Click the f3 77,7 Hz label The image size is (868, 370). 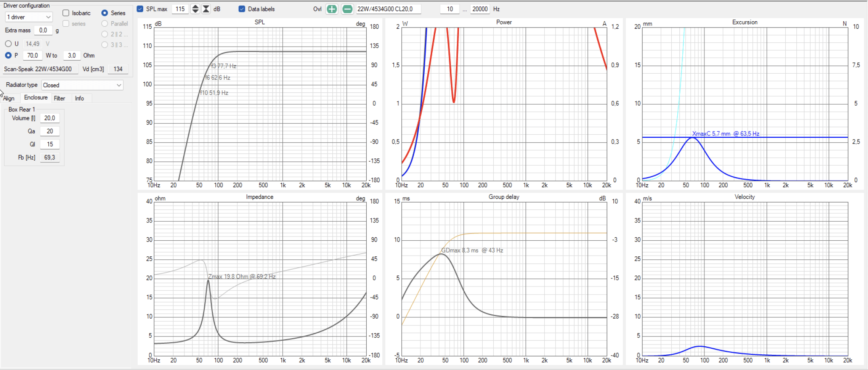pyautogui.click(x=224, y=66)
